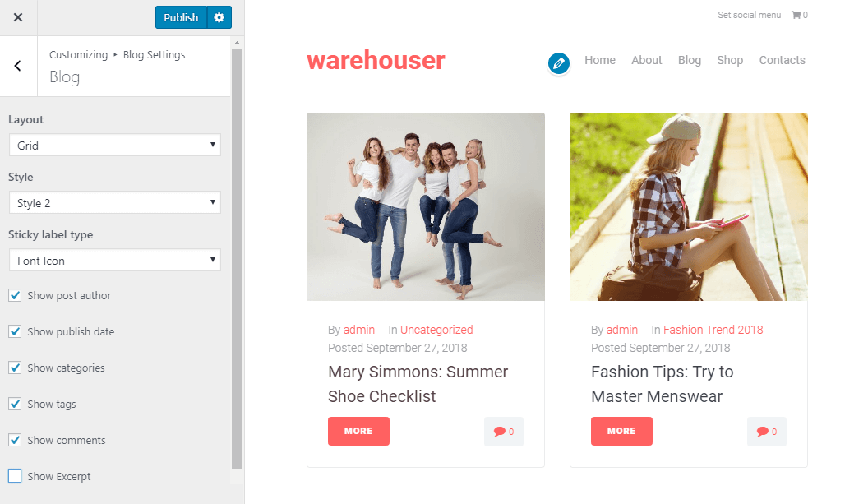Open the group of friends post thumbnail
The image size is (868, 504).
point(426,206)
